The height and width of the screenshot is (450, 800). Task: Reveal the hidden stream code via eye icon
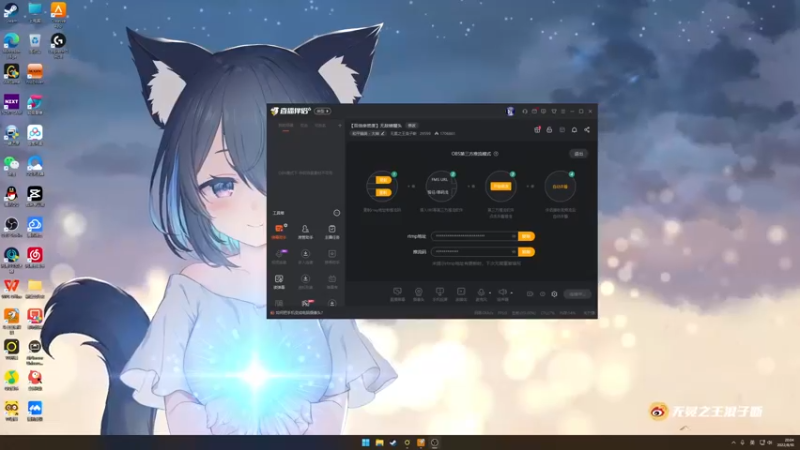click(513, 252)
